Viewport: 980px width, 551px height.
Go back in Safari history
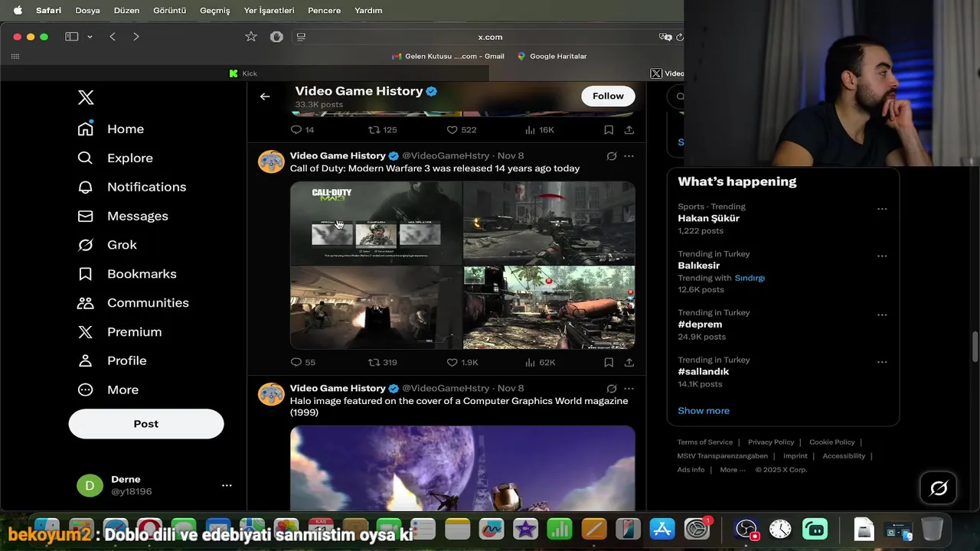[113, 37]
